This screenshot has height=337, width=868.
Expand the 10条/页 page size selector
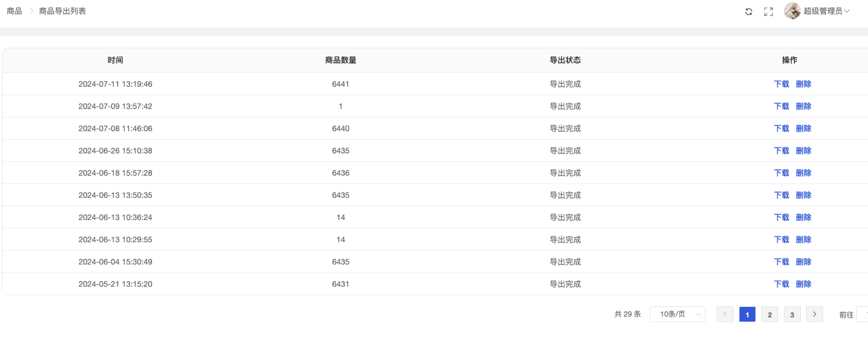tap(677, 314)
